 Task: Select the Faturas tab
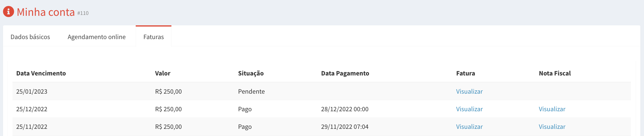154,36
